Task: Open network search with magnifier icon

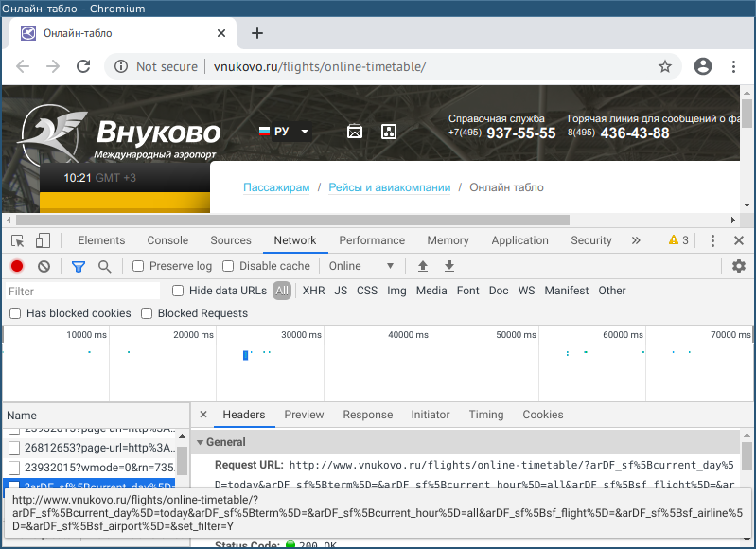Action: click(104, 266)
